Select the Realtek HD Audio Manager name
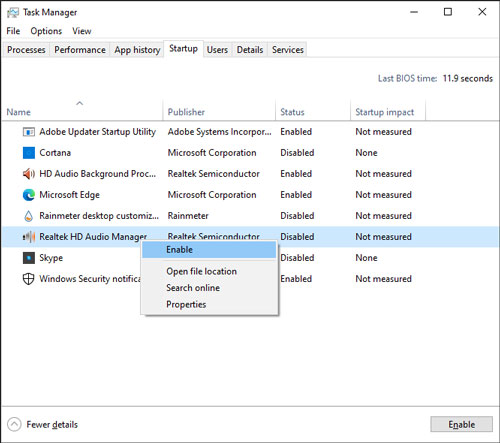 [93, 237]
